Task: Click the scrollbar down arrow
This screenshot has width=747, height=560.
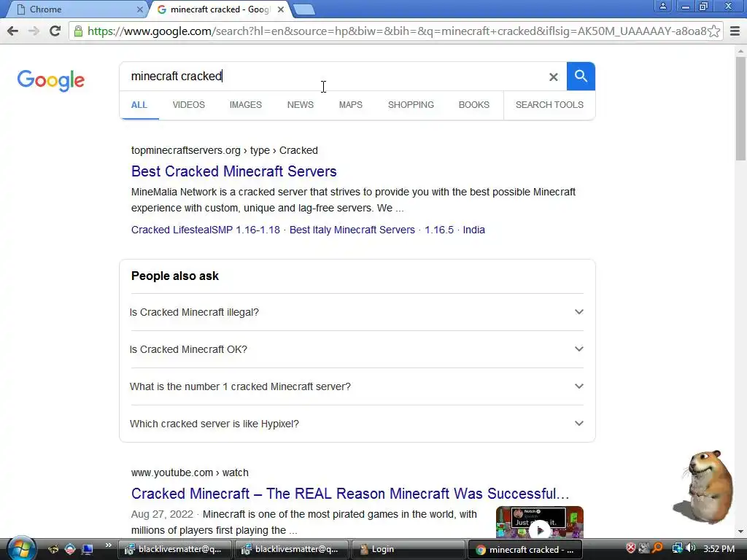Action: (741, 532)
